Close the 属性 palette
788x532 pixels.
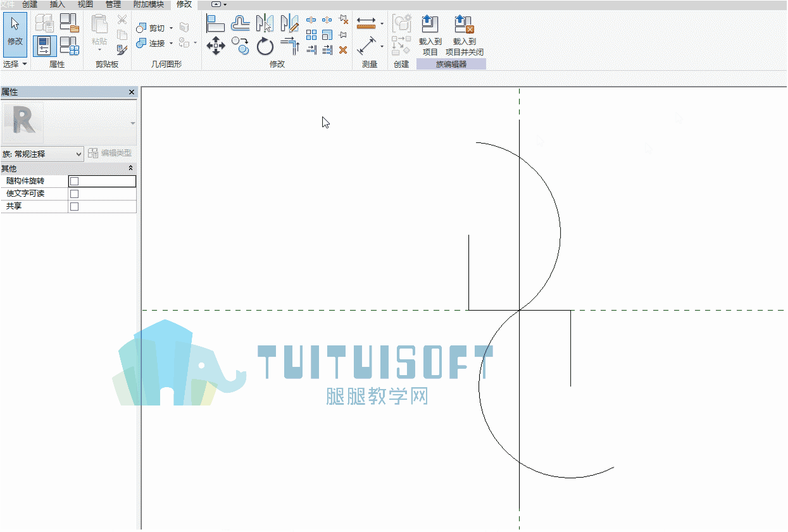pyautogui.click(x=132, y=92)
